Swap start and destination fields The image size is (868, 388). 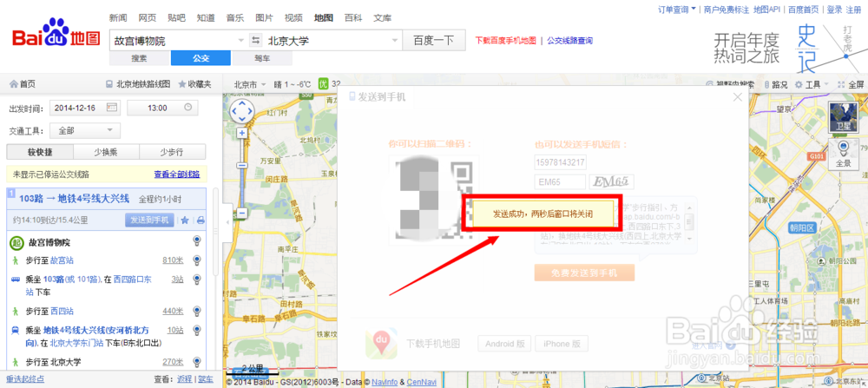256,41
